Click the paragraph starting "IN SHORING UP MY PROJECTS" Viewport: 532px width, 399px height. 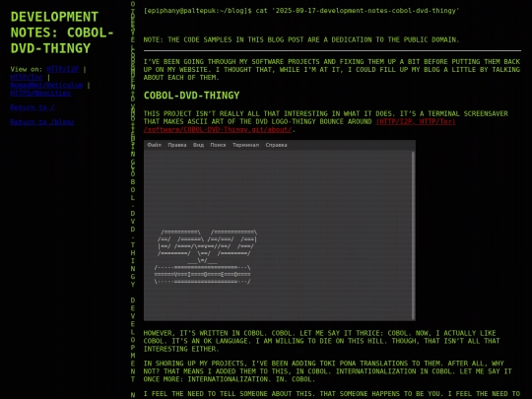tap(327, 371)
